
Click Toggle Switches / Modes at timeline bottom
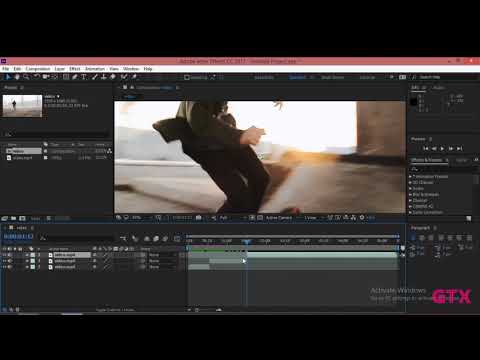tap(115, 310)
